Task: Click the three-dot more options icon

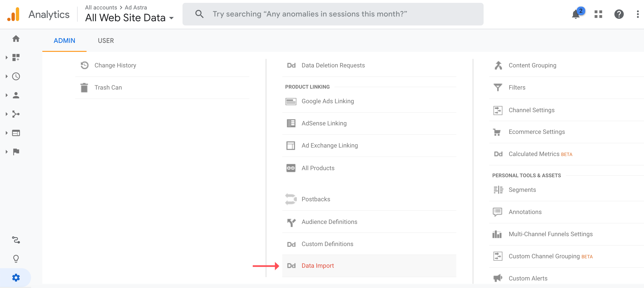Action: pyautogui.click(x=638, y=14)
